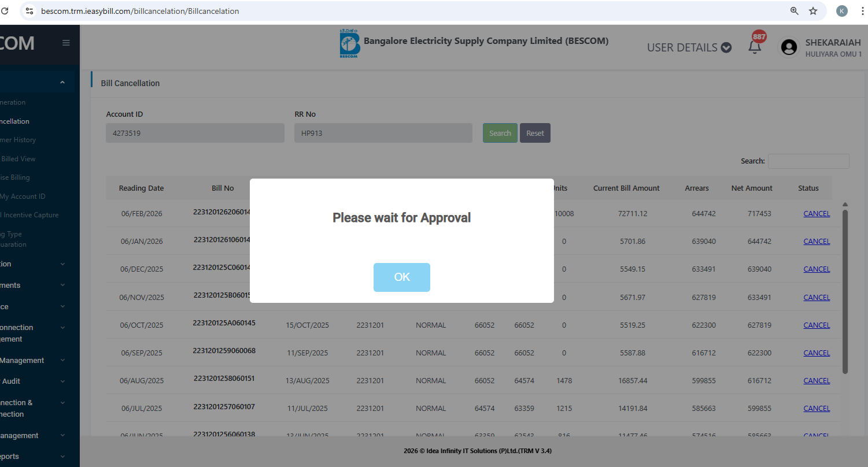Open the 'My Account ID' sidebar item

pos(23,197)
